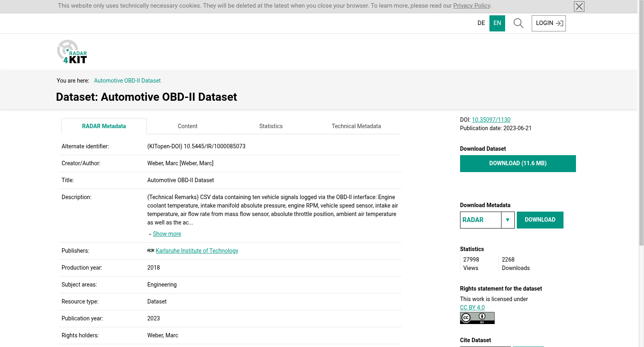Click the metadata DOWNLOAD button
This screenshot has width=644, height=347.
[540, 220]
